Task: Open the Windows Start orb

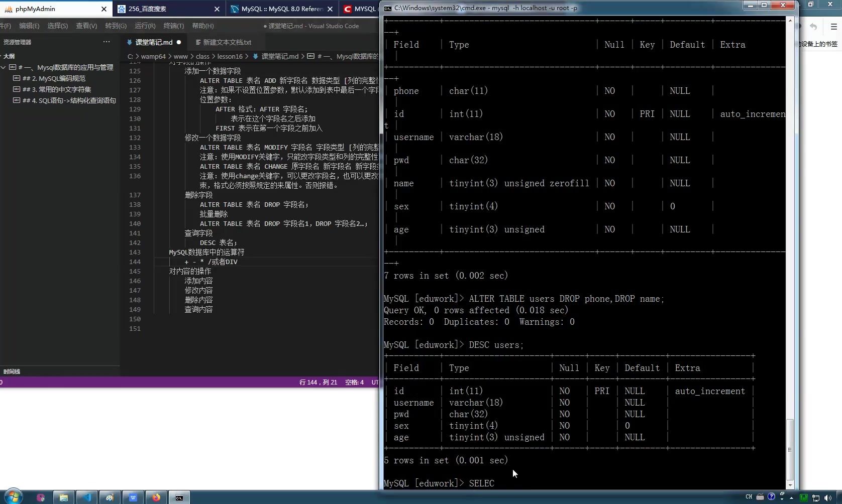Action: coord(13,497)
